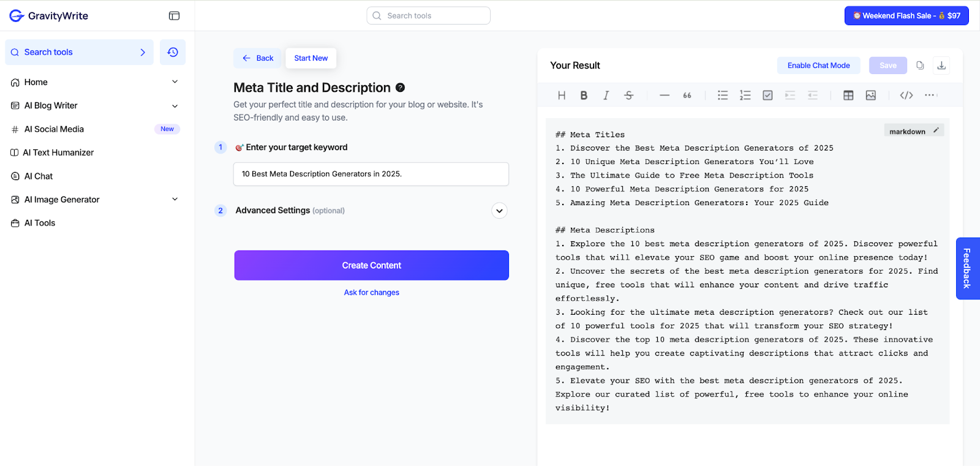Insert code block

pyautogui.click(x=907, y=96)
